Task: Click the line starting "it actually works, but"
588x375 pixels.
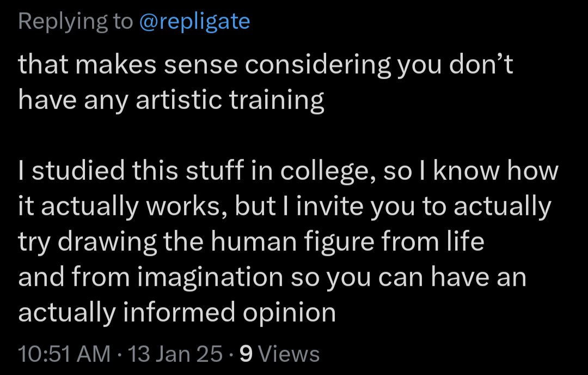Action: [x=285, y=207]
